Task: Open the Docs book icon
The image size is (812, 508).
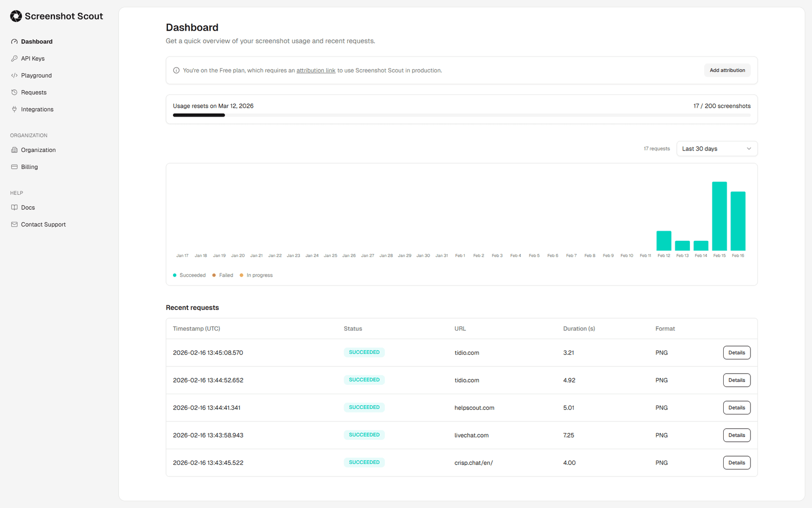Action: tap(15, 207)
